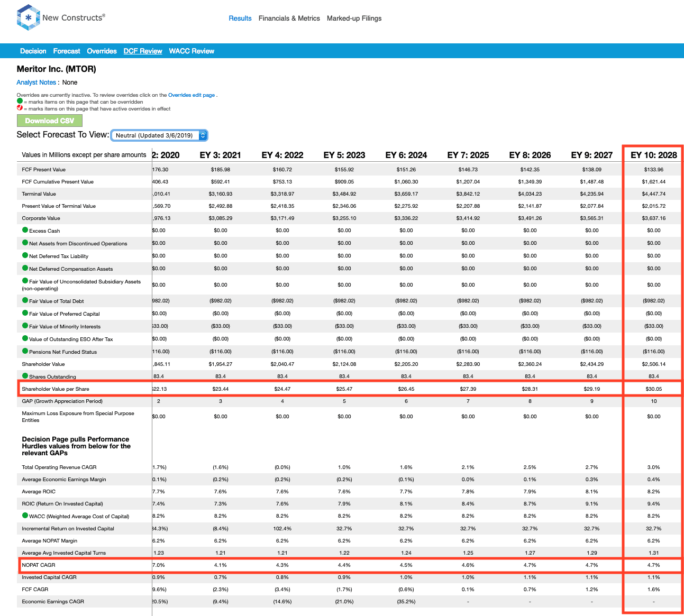This screenshot has width=684, height=616.
Task: Click the green legend dot for overridable items
Action: point(20,101)
